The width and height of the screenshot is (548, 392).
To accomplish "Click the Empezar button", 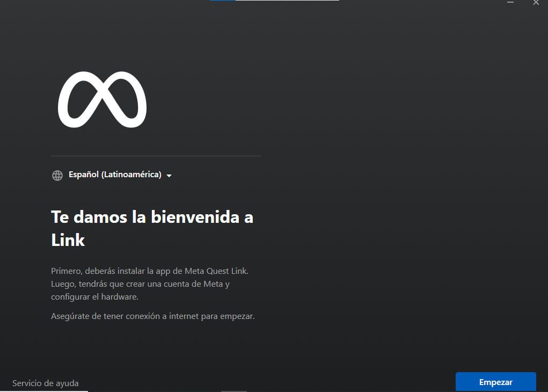I will tap(495, 382).
